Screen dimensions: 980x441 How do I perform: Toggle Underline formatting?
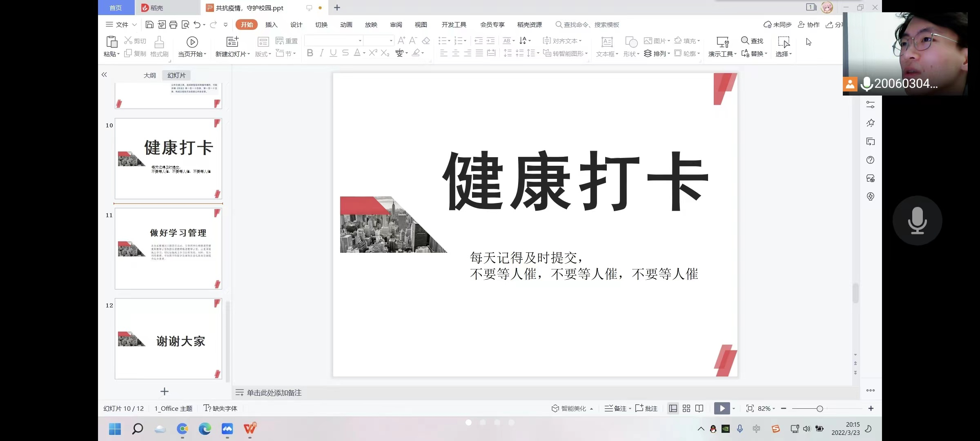click(x=333, y=53)
